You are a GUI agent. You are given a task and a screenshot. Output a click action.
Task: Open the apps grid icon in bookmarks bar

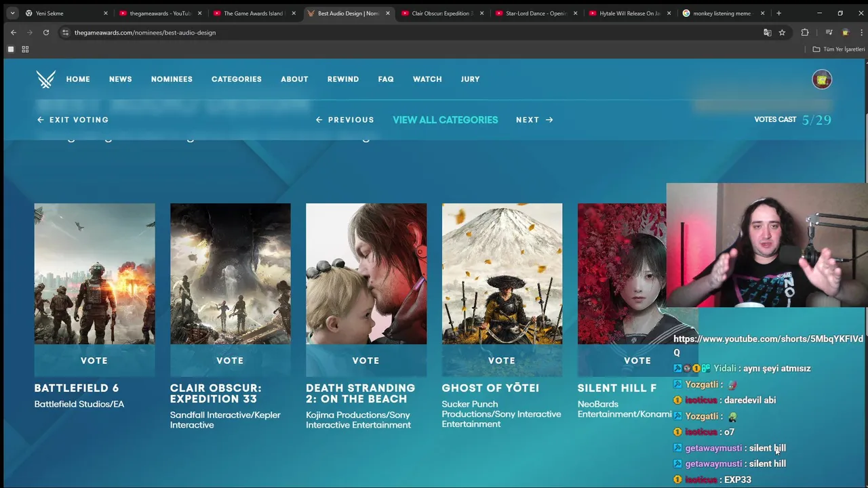(25, 49)
